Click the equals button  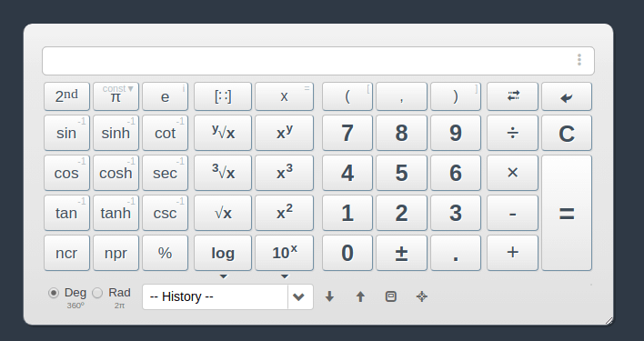(567, 213)
